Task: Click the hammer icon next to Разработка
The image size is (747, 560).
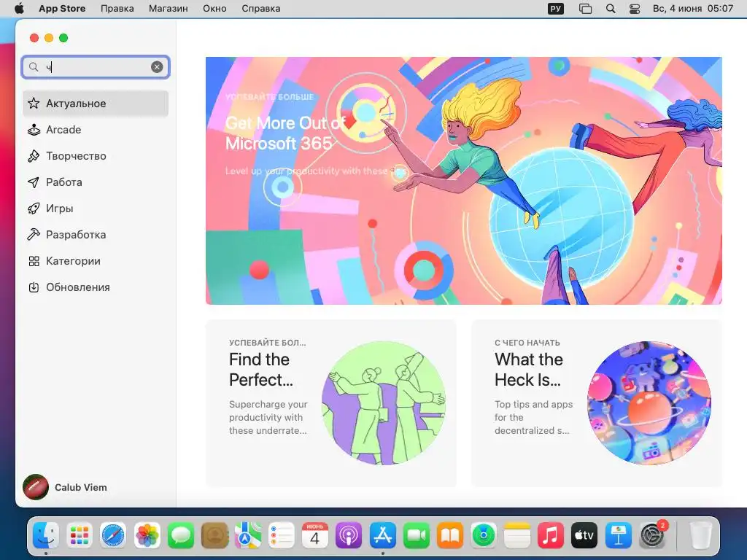Action: point(34,234)
